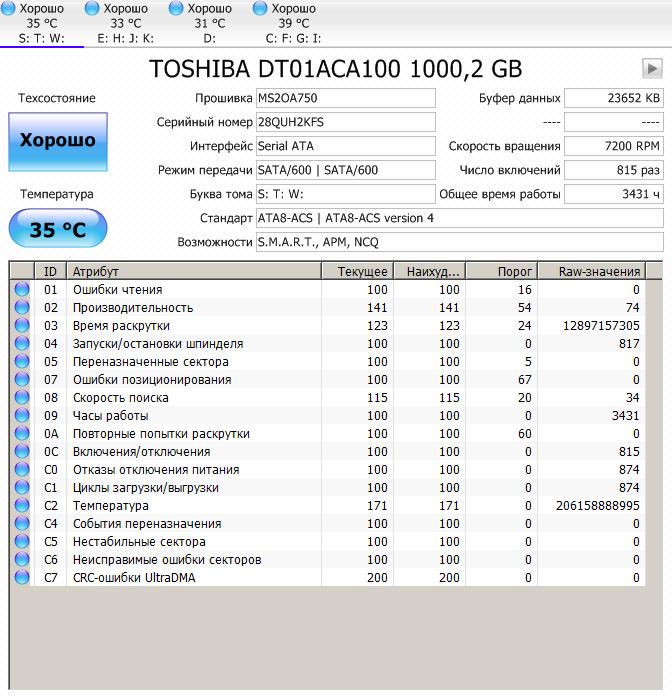Click the firmware field MS2OA750
This screenshot has height=699, width=672.
[345, 98]
